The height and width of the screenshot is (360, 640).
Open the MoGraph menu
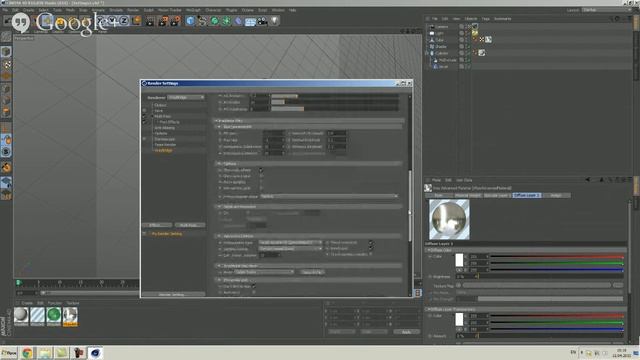[193, 10]
